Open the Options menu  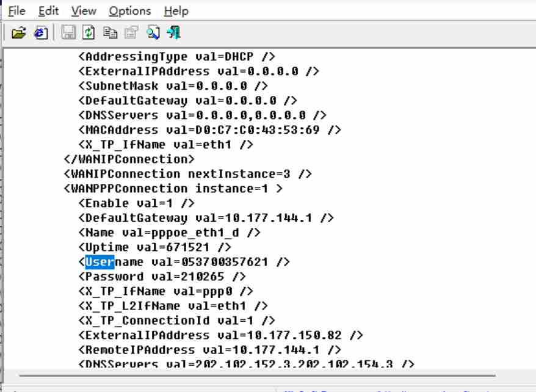[x=130, y=11]
